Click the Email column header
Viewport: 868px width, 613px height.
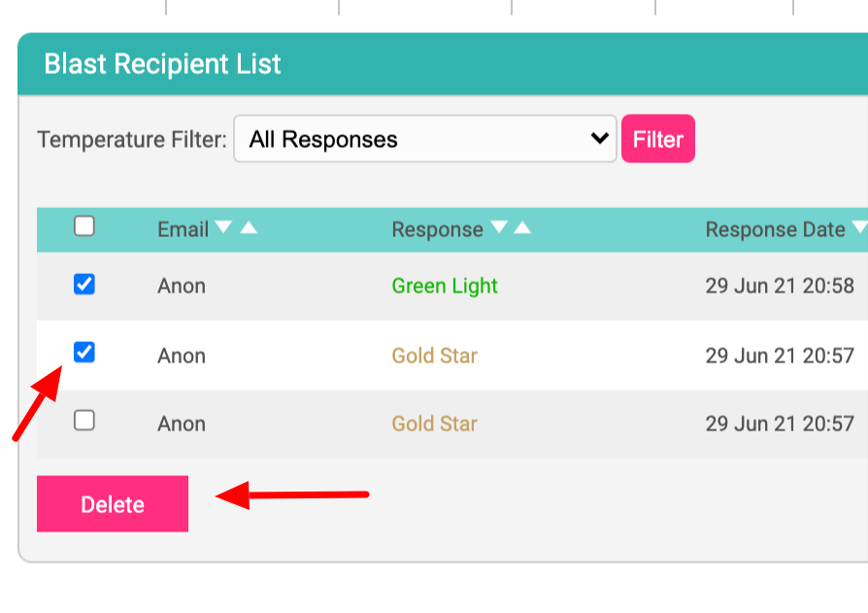pos(183,229)
